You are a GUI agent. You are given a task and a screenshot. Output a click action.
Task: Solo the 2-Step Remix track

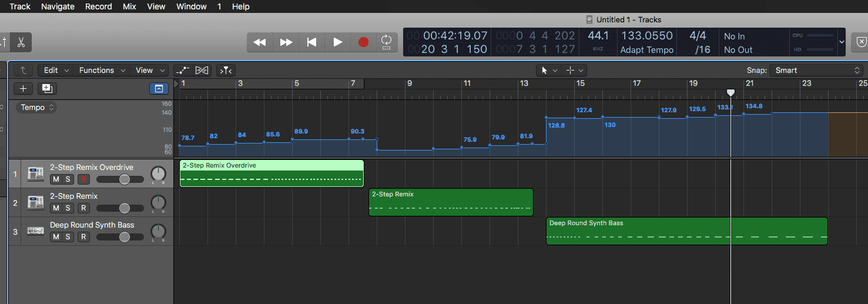pyautogui.click(x=68, y=208)
